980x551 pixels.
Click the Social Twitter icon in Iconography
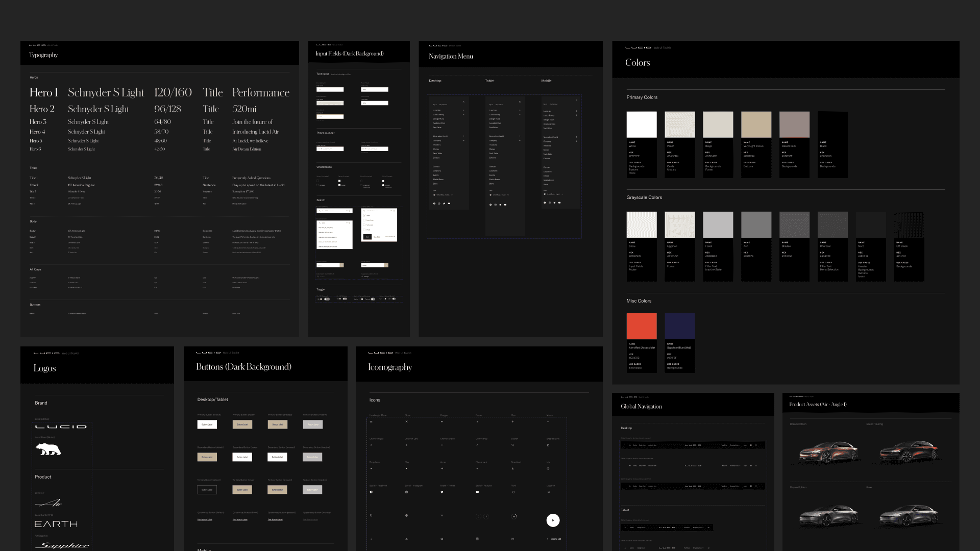pyautogui.click(x=442, y=492)
